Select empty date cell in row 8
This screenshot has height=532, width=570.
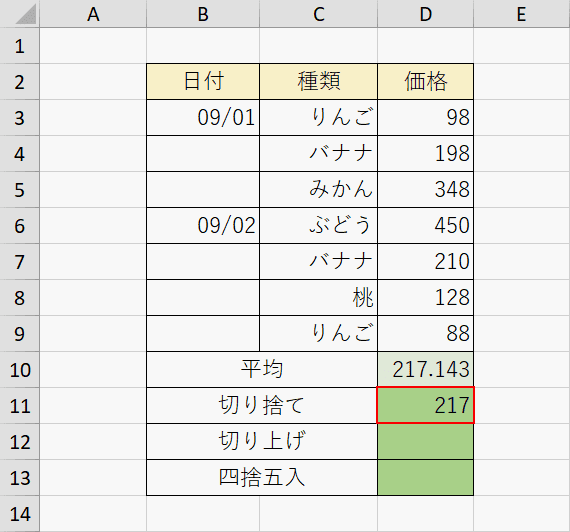203,298
